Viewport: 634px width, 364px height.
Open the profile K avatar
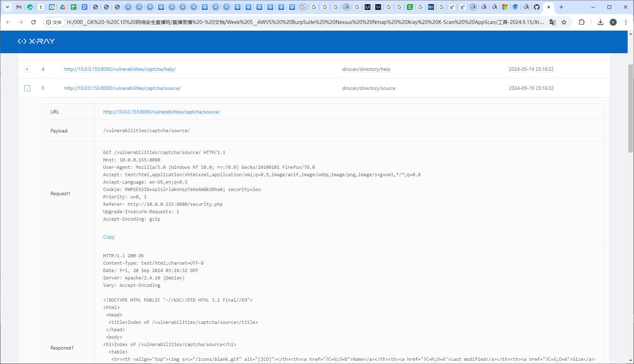[613, 22]
